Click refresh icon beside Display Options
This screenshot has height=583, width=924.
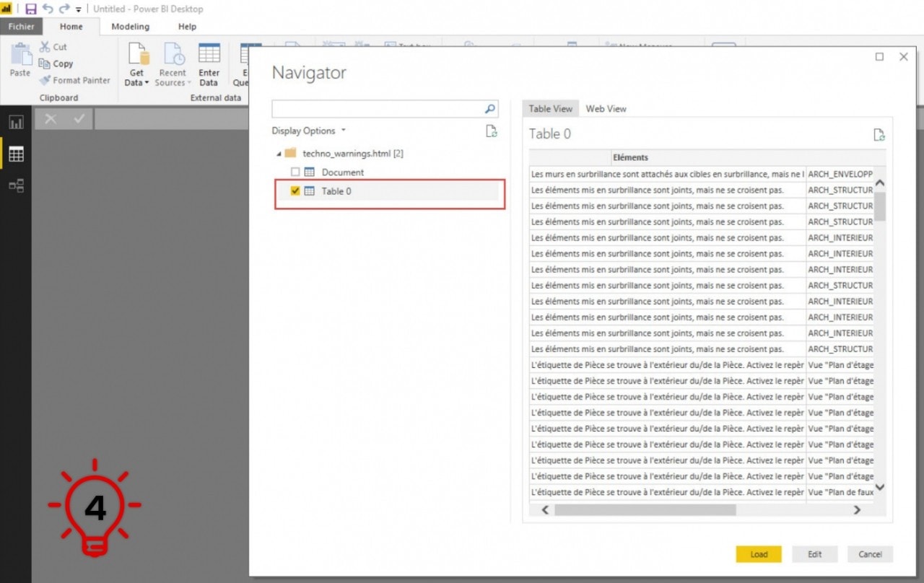pos(491,131)
